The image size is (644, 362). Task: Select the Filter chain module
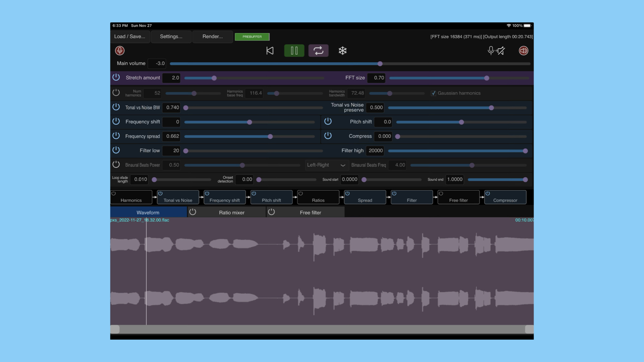pyautogui.click(x=412, y=197)
